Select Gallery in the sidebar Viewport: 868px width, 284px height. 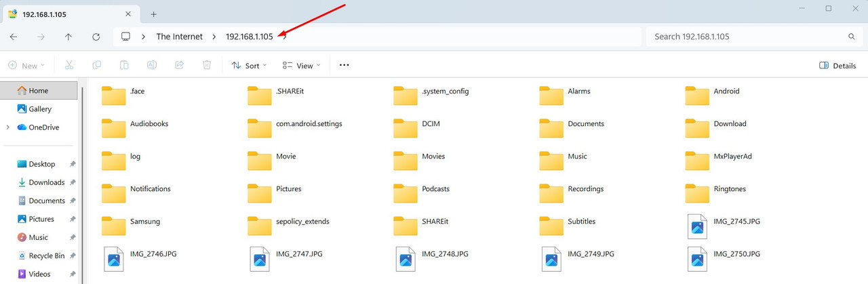click(x=40, y=109)
